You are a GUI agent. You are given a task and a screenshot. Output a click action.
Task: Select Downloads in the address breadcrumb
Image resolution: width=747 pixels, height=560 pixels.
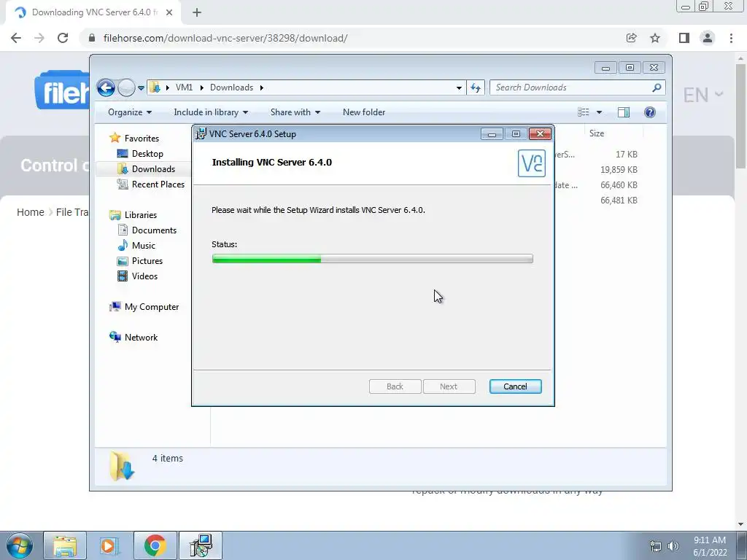coord(231,87)
